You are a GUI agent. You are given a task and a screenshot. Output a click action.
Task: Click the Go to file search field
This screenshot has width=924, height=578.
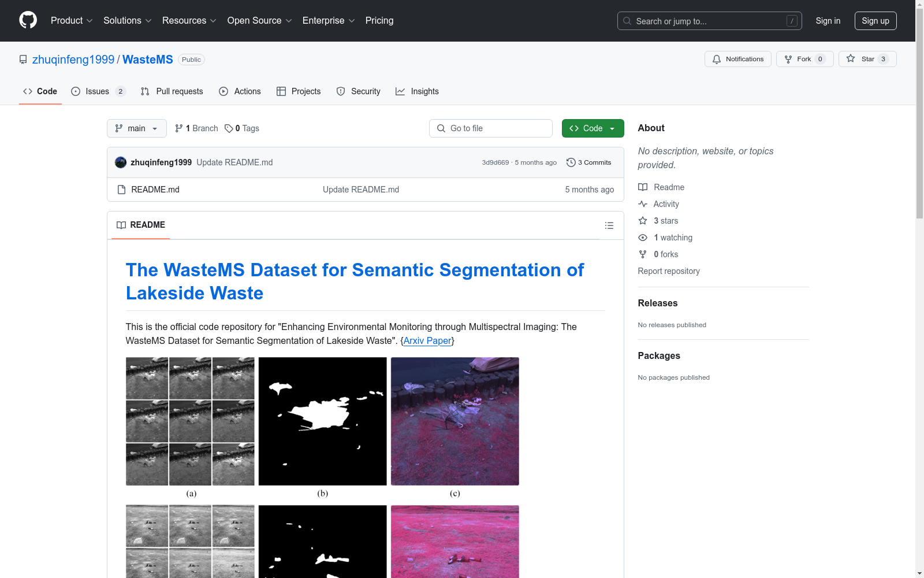click(491, 128)
